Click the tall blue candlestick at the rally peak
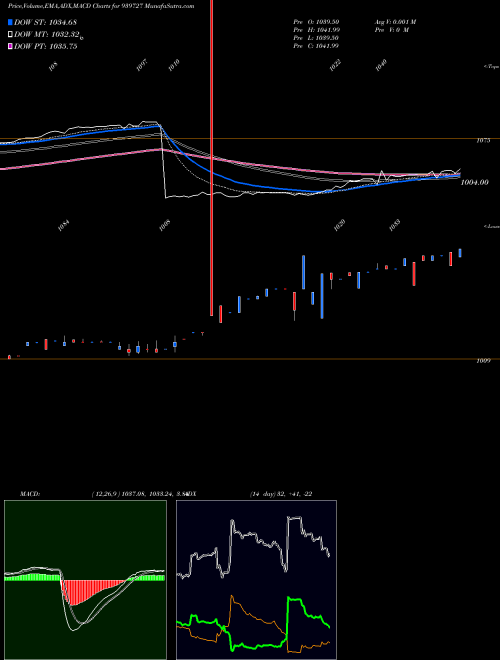This screenshot has width=500, height=660. (303, 272)
